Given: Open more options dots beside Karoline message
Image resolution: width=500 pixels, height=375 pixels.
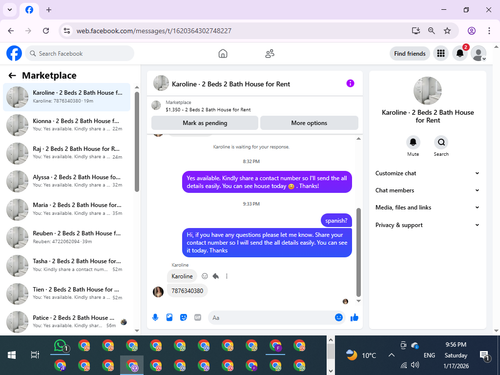Looking at the screenshot, I should 227,276.
